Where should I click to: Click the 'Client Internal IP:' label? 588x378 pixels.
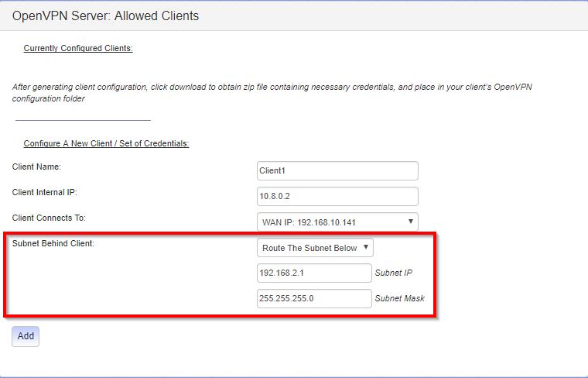coord(45,192)
